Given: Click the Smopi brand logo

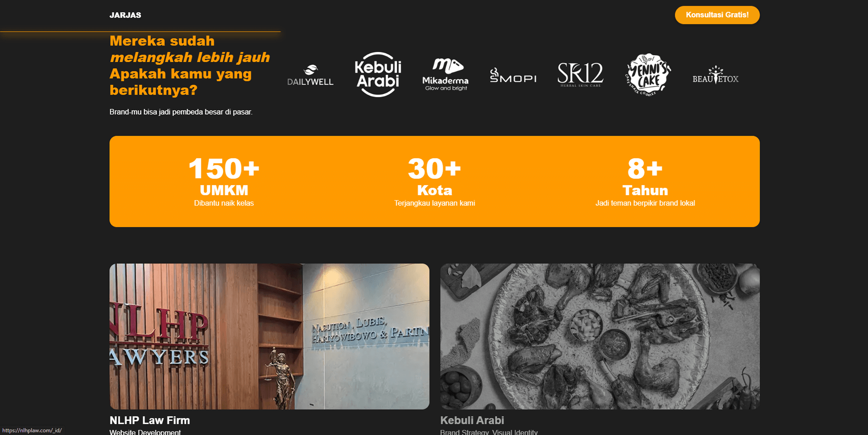Looking at the screenshot, I should tap(513, 75).
